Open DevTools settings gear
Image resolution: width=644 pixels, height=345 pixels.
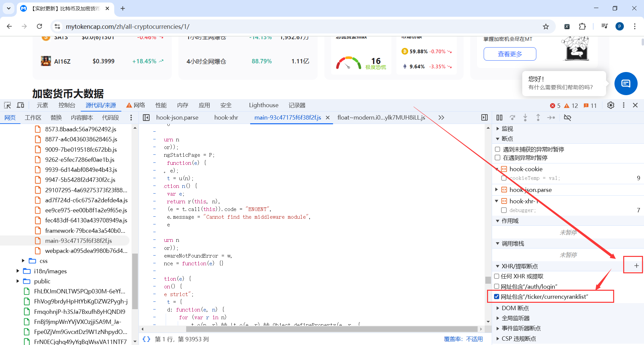[611, 105]
